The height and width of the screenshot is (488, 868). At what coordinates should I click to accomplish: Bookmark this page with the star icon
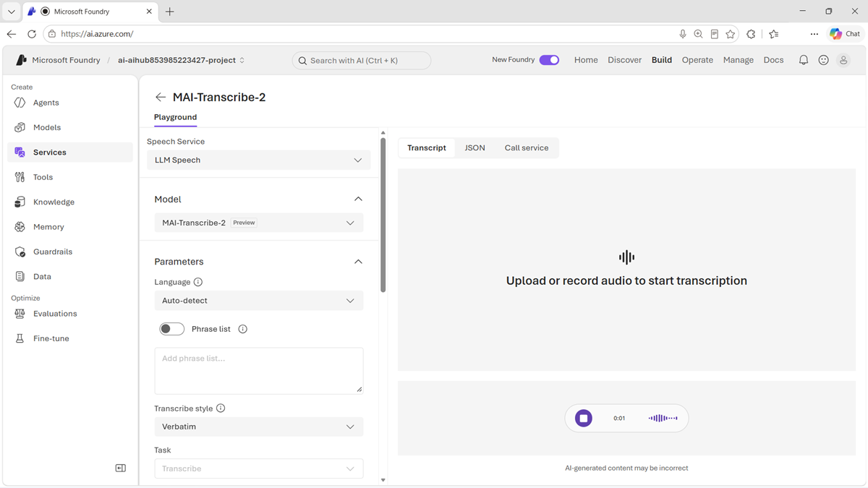(731, 34)
